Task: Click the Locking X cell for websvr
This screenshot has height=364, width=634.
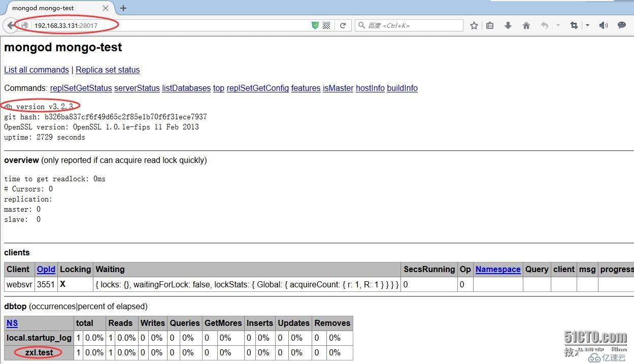Action: tap(75, 284)
